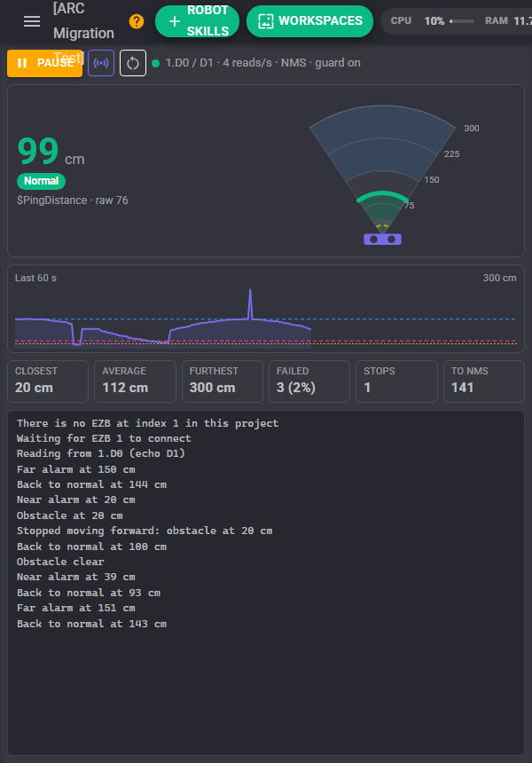Click log line 'Obstacle at 20 cm'
Viewport: 532px width, 763px height.
(69, 515)
